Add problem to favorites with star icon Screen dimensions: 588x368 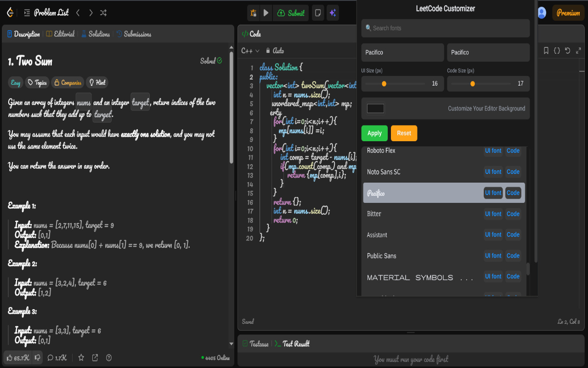81,357
